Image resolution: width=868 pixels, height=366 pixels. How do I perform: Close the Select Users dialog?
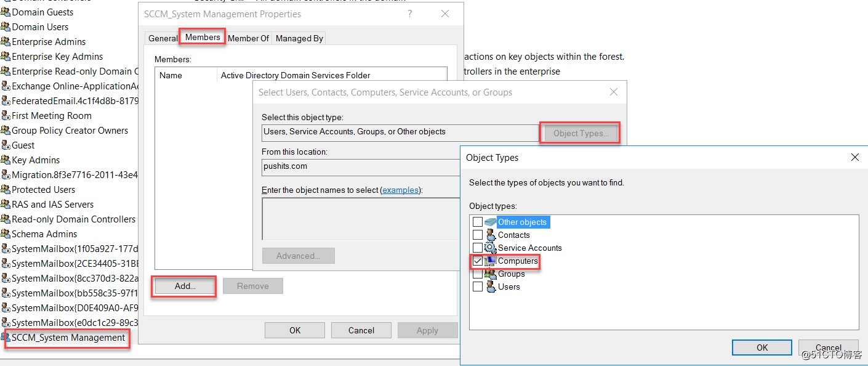(x=613, y=92)
